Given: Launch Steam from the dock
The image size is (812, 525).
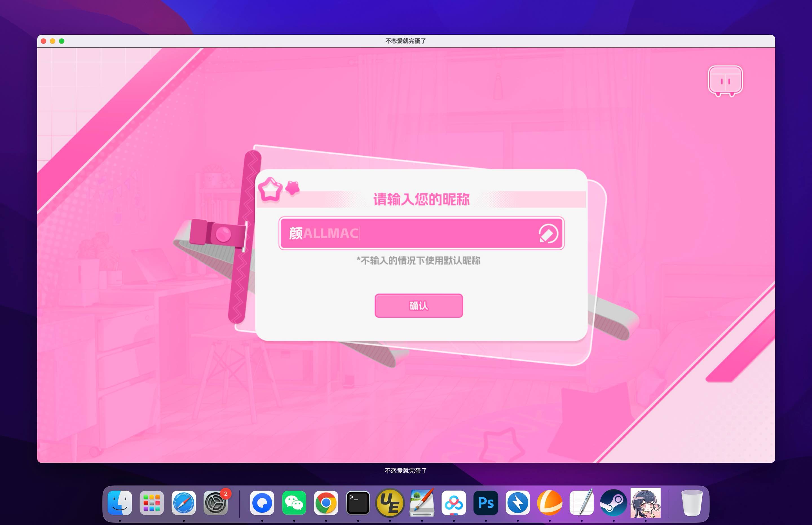Looking at the screenshot, I should point(614,503).
